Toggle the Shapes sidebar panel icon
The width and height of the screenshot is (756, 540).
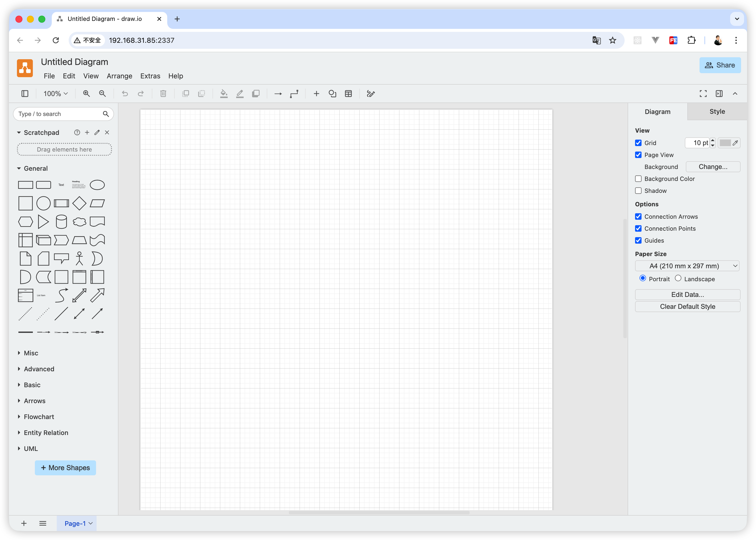coord(25,94)
